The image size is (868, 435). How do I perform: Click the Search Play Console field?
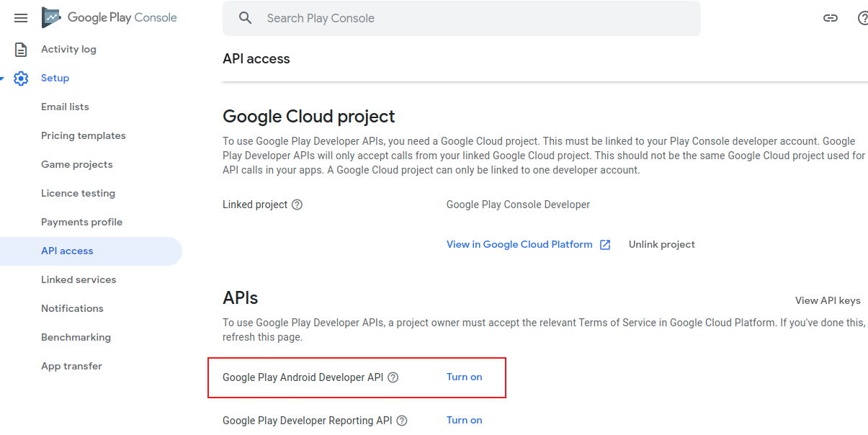[x=461, y=18]
